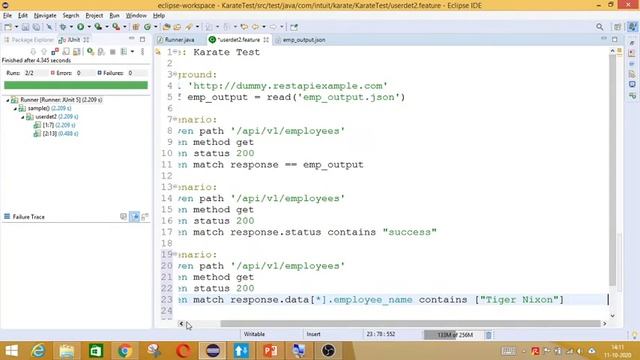Click Rerun Failed Tests First icon
This screenshot has height=360, width=640.
point(101,52)
